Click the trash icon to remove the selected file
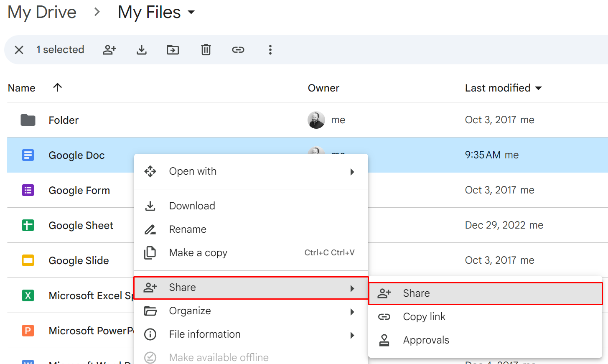The width and height of the screenshot is (608, 364). pyautogui.click(x=206, y=50)
